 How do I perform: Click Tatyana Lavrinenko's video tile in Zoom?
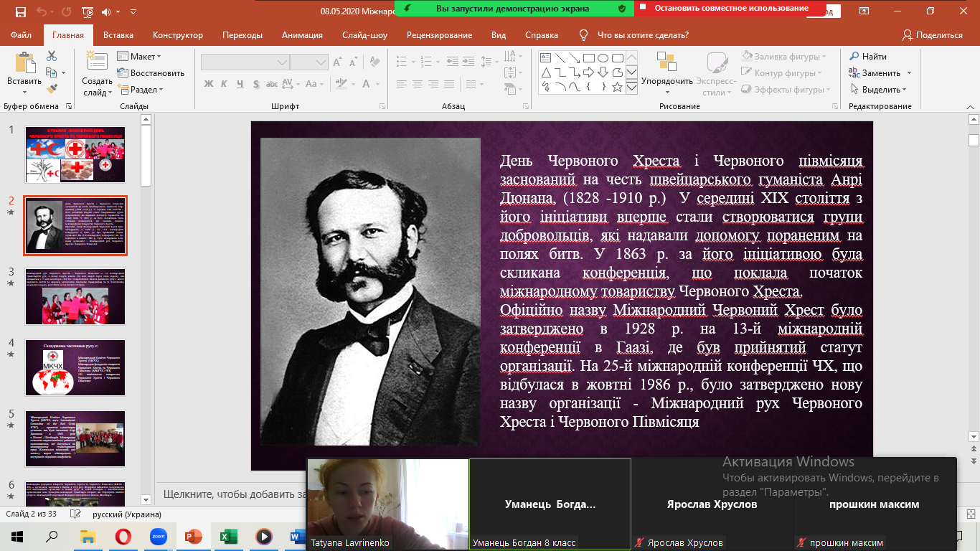[x=388, y=504]
